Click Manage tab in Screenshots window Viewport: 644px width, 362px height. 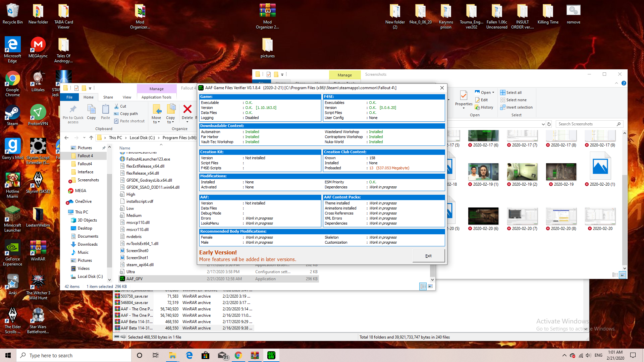coord(345,75)
